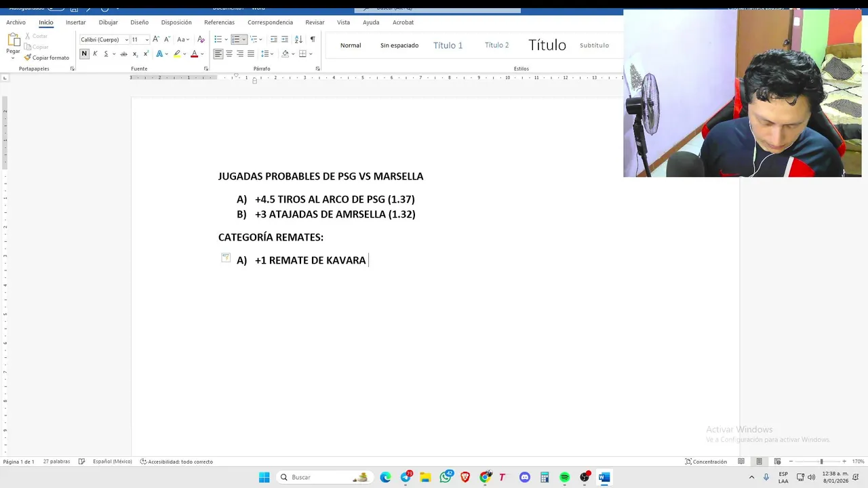Screen dimensions: 868x488
Task: Click sort A-Z icon
Action: [x=298, y=39]
